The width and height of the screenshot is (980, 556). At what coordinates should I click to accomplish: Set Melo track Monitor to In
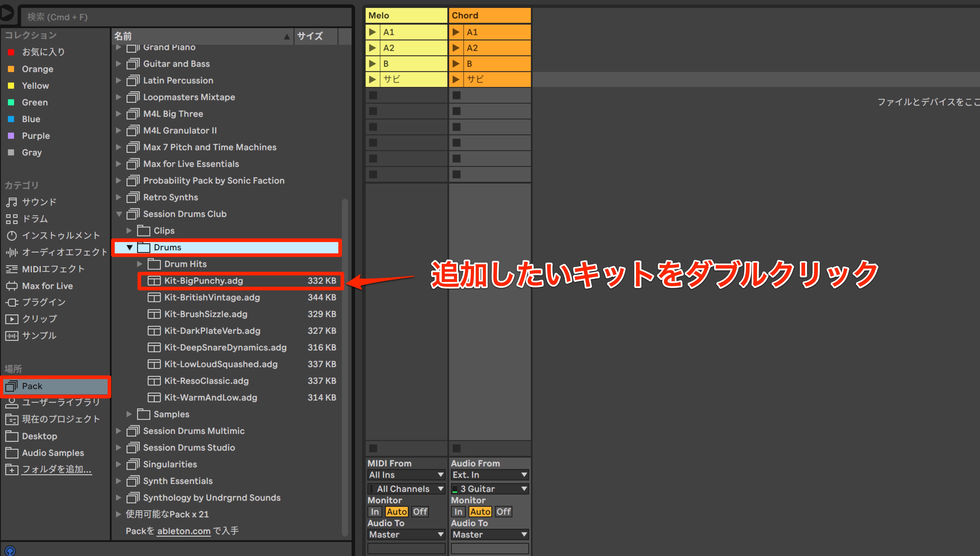pyautogui.click(x=375, y=512)
